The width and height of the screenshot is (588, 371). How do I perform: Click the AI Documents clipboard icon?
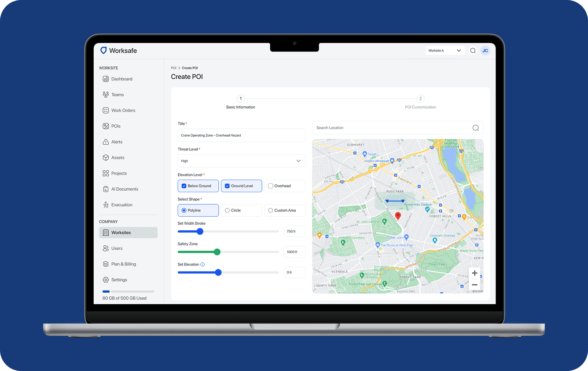coord(106,189)
